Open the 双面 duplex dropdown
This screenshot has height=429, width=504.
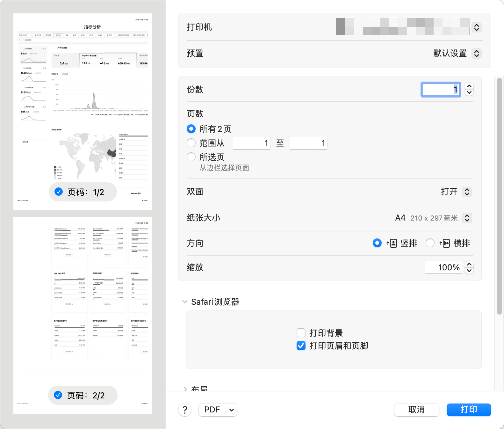click(x=467, y=192)
